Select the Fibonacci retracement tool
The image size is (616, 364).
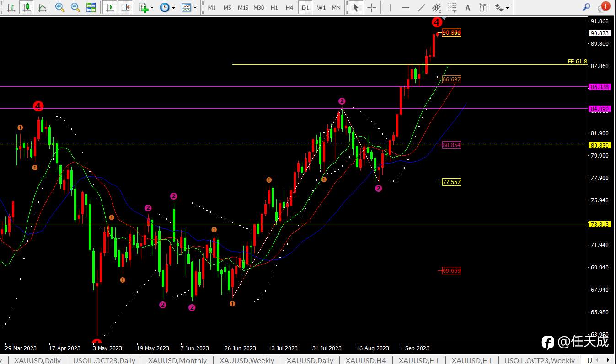pyautogui.click(x=452, y=7)
